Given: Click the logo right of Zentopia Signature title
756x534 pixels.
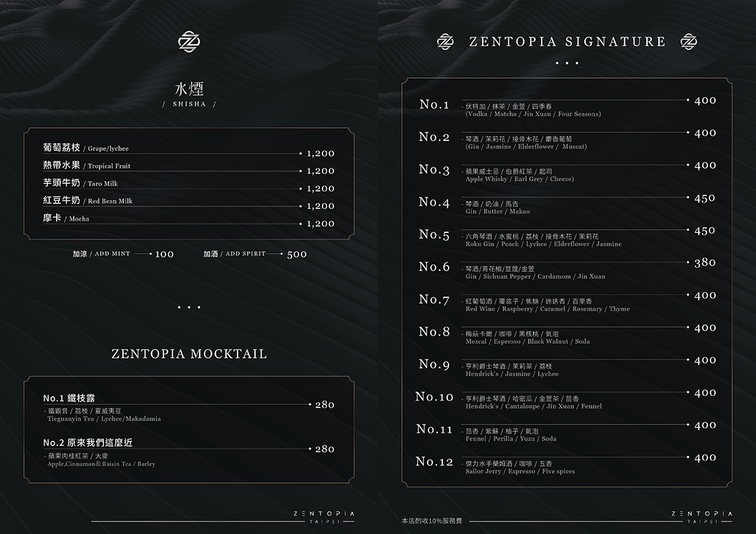Looking at the screenshot, I should [689, 42].
